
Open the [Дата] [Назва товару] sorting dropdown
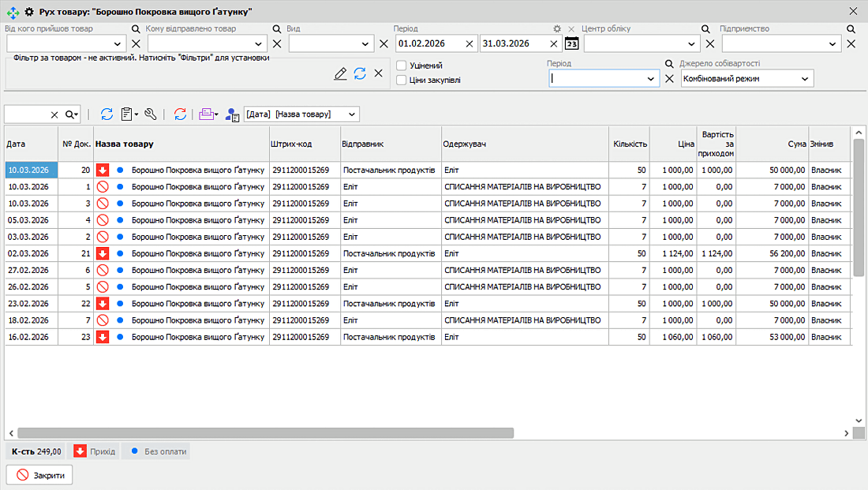[x=351, y=114]
